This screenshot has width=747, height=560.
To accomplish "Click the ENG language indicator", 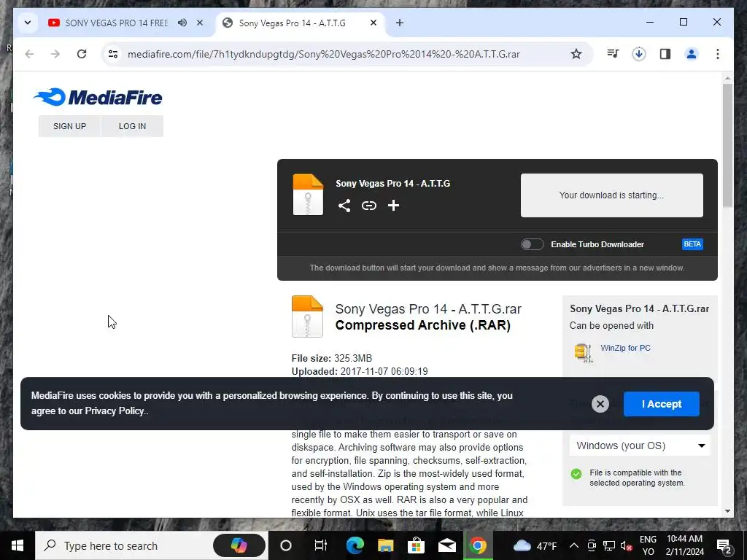I will [648, 545].
